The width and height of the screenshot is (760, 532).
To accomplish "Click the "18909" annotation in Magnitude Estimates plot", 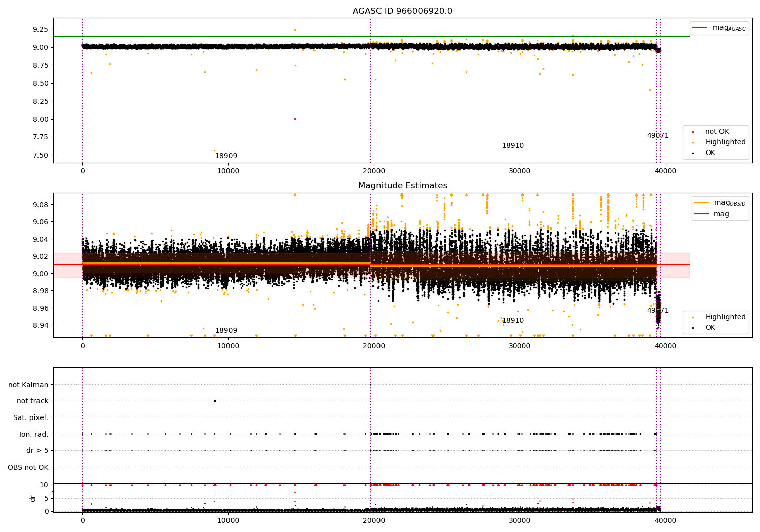I will 226,331.
